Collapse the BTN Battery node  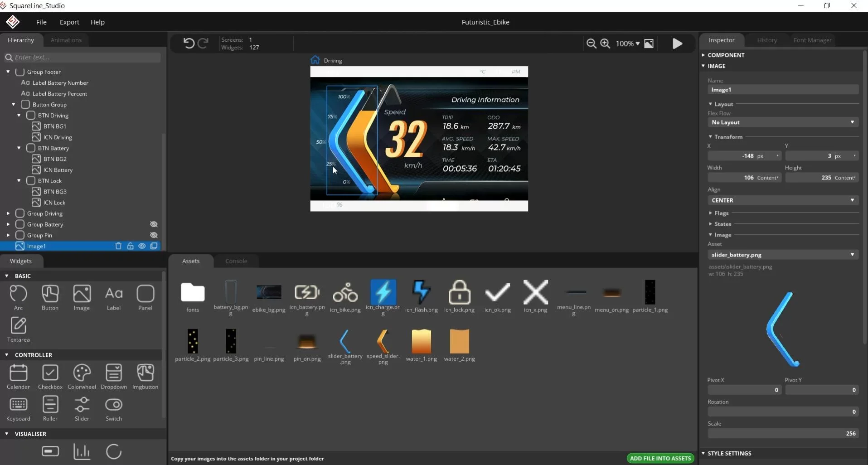pyautogui.click(x=19, y=148)
